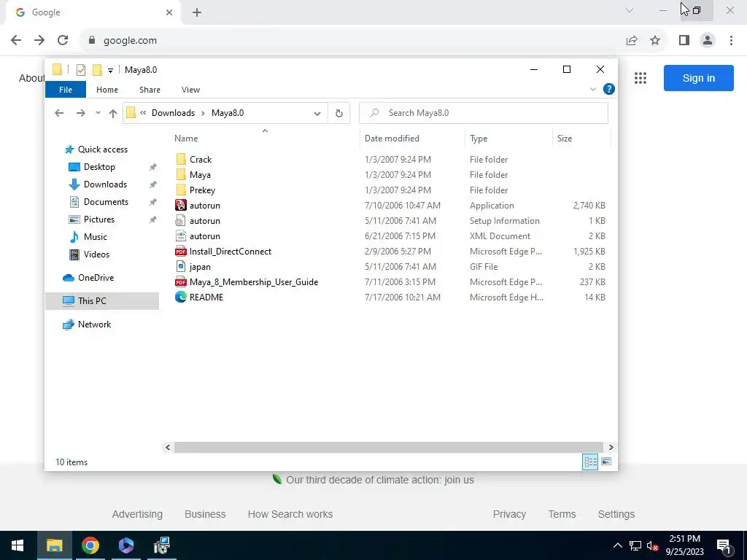Open the Terms link on Google
The width and height of the screenshot is (747, 560).
562,514
